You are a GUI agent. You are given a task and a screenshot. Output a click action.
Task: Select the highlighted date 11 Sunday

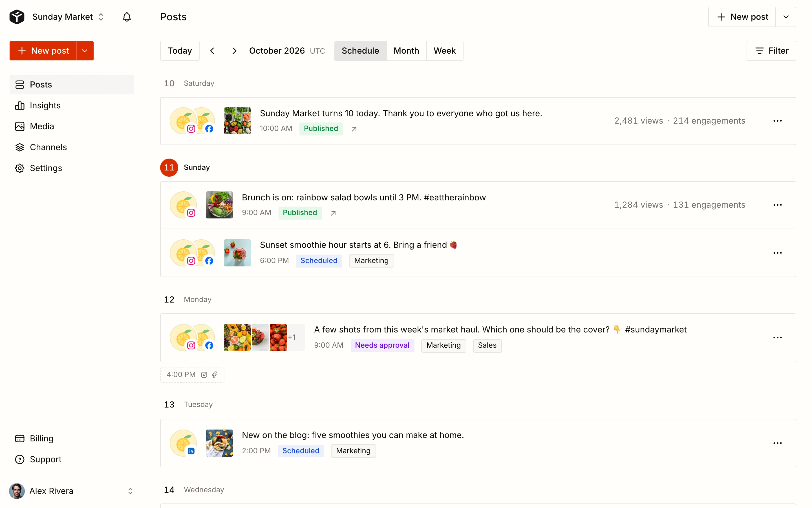(169, 167)
